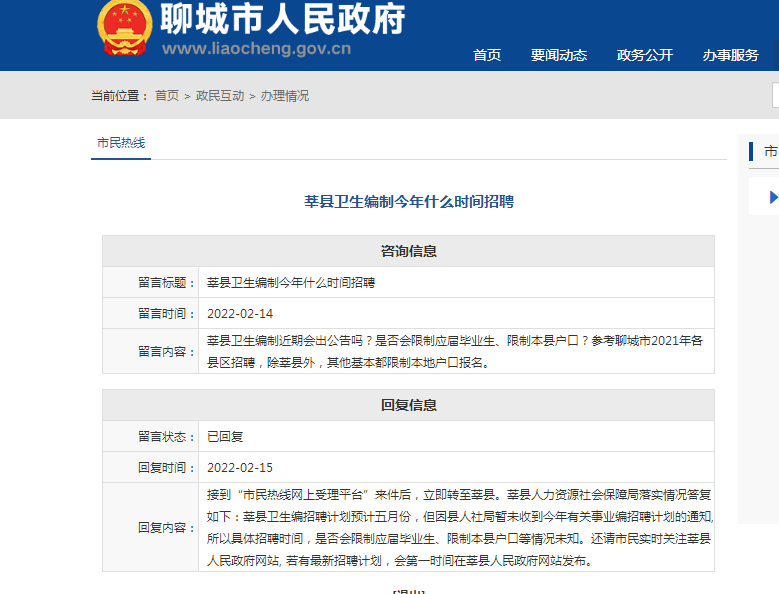Click the www.liaocheng.gov.cn URL text

pyautogui.click(x=256, y=49)
